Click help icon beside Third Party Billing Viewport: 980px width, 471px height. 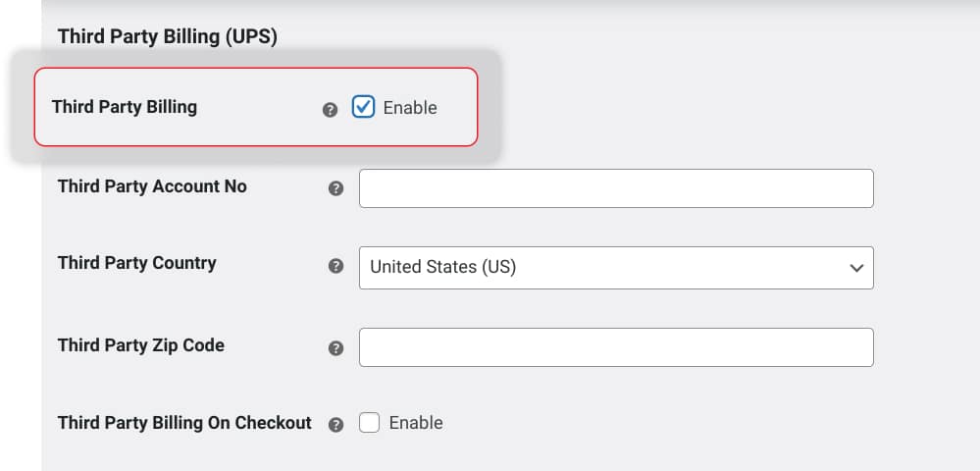coord(331,110)
